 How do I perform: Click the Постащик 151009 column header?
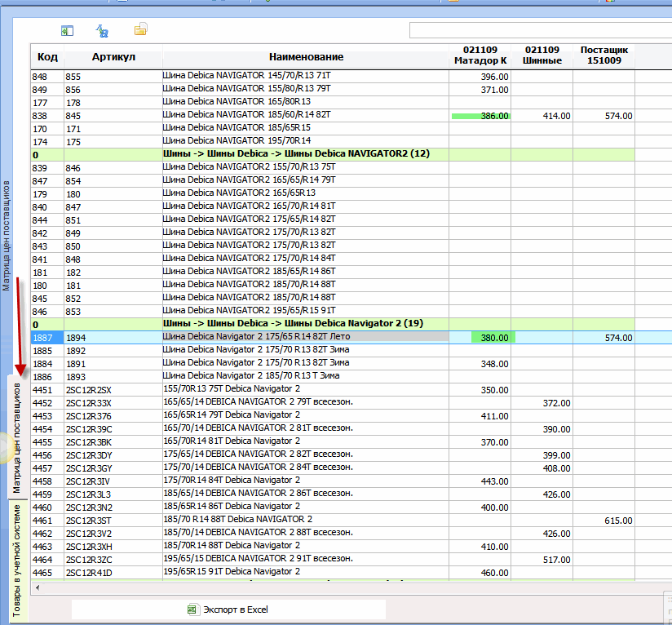click(603, 55)
